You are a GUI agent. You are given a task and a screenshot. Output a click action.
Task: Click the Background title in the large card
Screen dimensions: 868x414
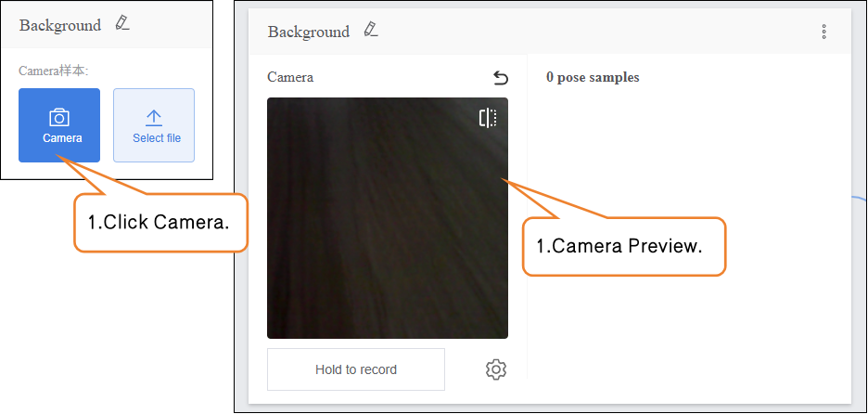pyautogui.click(x=309, y=32)
